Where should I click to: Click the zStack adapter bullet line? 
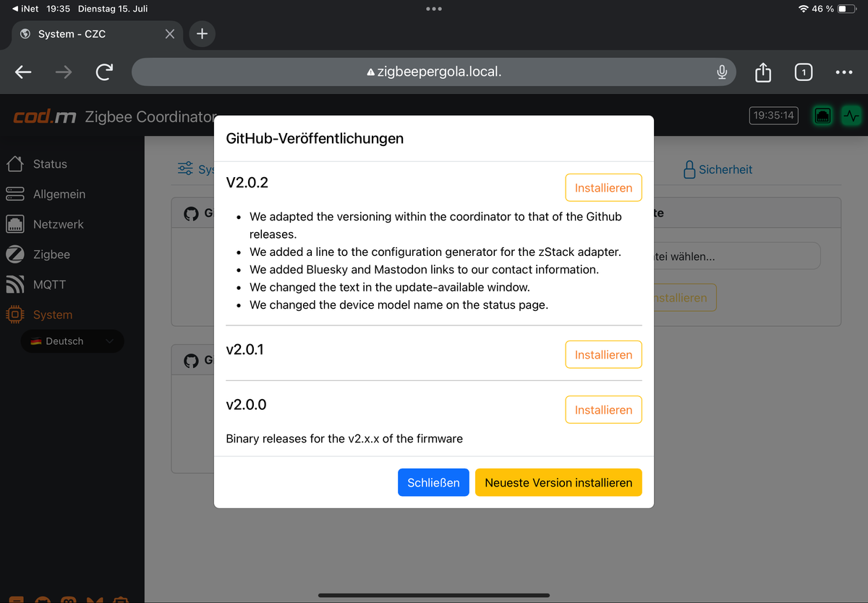tap(435, 252)
